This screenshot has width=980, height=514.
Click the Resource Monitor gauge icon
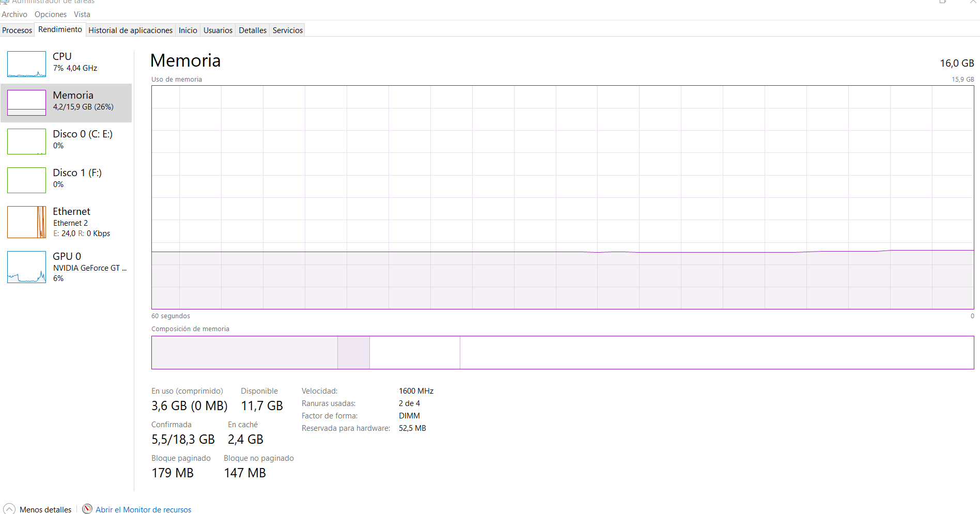click(87, 509)
